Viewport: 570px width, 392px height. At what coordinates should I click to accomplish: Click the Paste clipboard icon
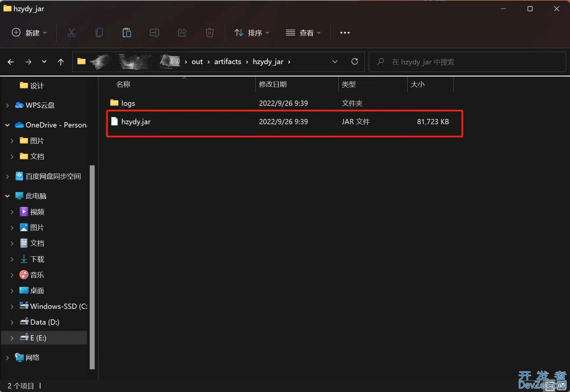[127, 33]
